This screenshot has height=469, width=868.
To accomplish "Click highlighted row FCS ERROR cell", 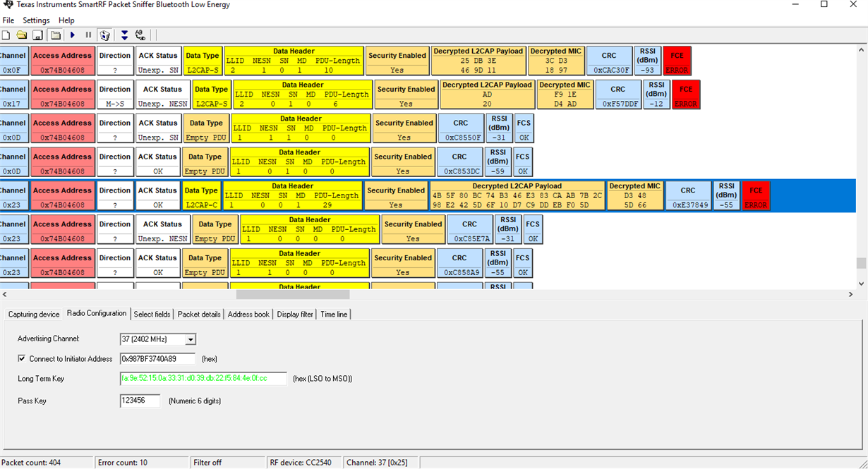I will click(x=756, y=196).
